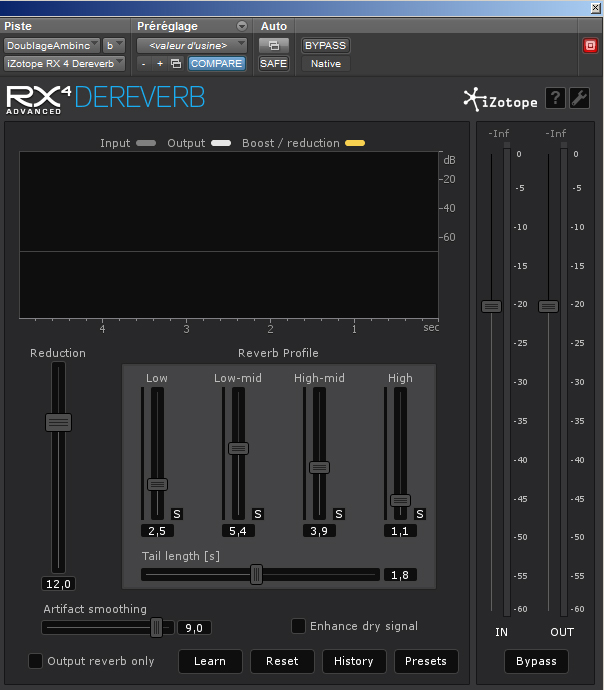Toggle the COMPARE button
The height and width of the screenshot is (690, 604).
(216, 64)
